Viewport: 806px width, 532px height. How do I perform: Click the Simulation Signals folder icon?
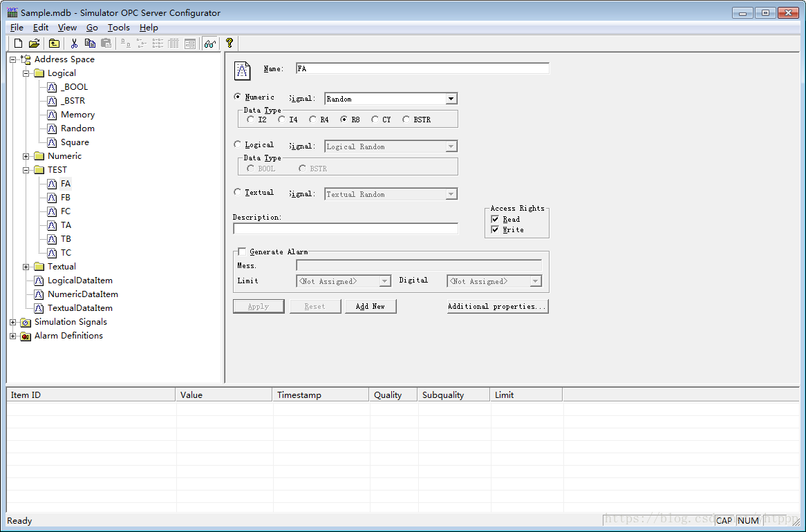coord(26,323)
